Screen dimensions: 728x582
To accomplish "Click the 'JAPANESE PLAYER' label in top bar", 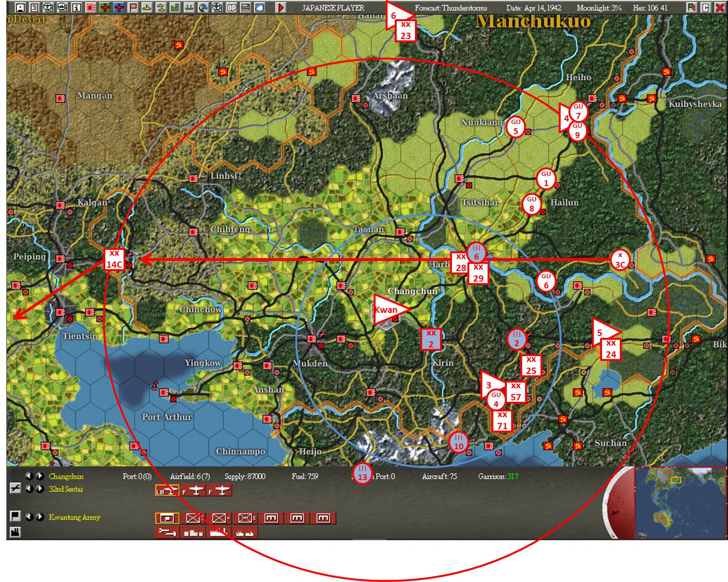I will point(333,8).
